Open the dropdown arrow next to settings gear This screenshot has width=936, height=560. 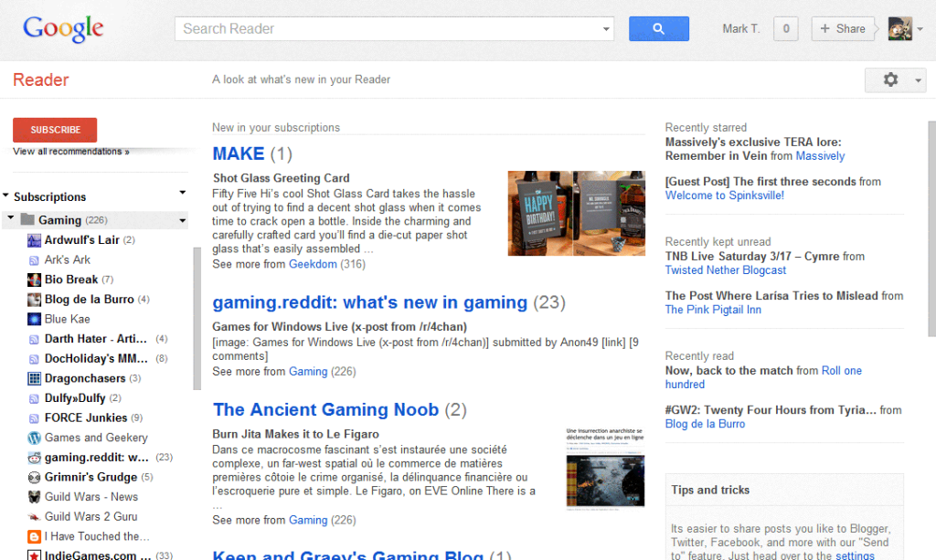(918, 79)
